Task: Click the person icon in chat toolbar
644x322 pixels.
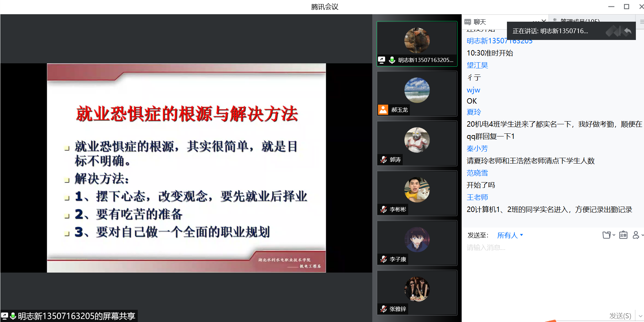Action: tap(636, 235)
